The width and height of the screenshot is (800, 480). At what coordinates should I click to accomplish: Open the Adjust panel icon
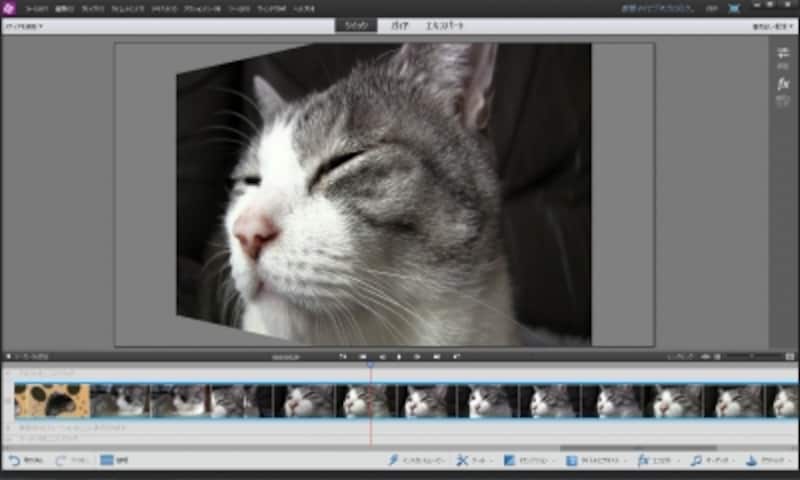pos(783,53)
